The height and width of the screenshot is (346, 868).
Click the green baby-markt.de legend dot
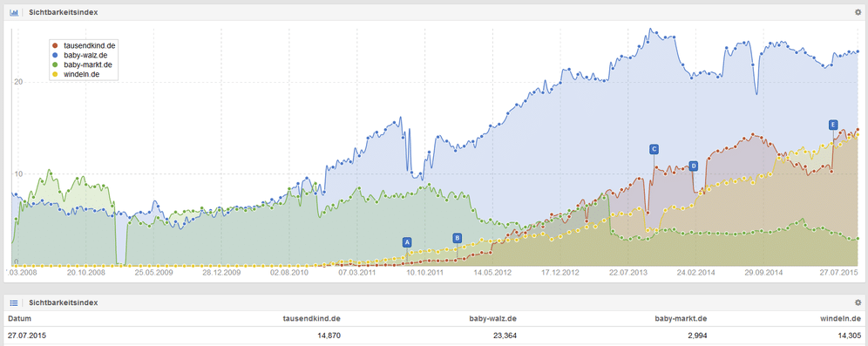pos(55,64)
